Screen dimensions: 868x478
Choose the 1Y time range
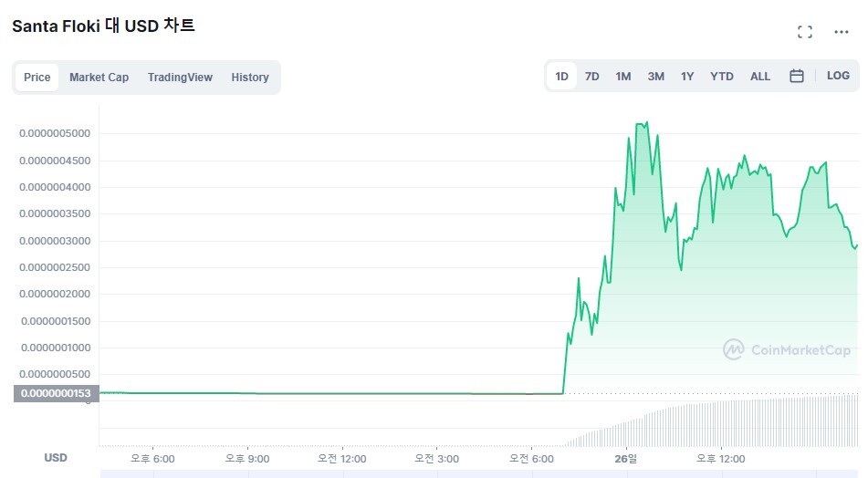click(x=687, y=77)
